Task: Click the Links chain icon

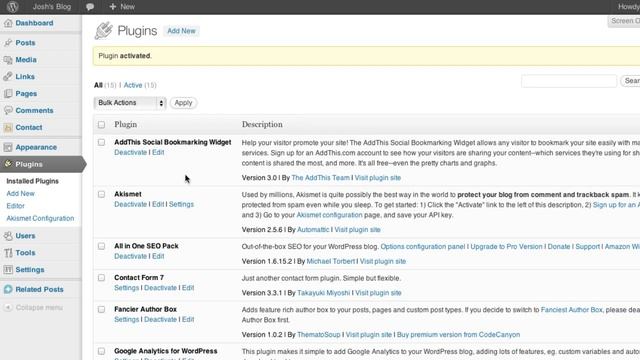Action: [8, 76]
